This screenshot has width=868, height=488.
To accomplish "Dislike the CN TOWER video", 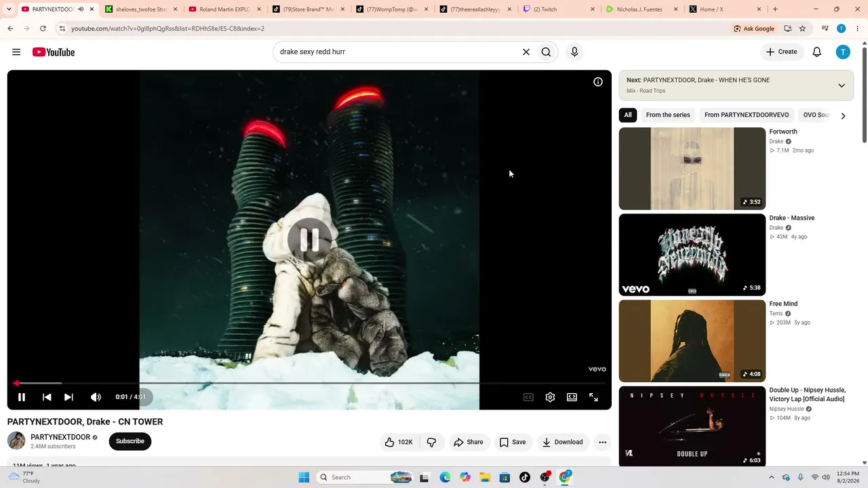I will click(x=431, y=442).
